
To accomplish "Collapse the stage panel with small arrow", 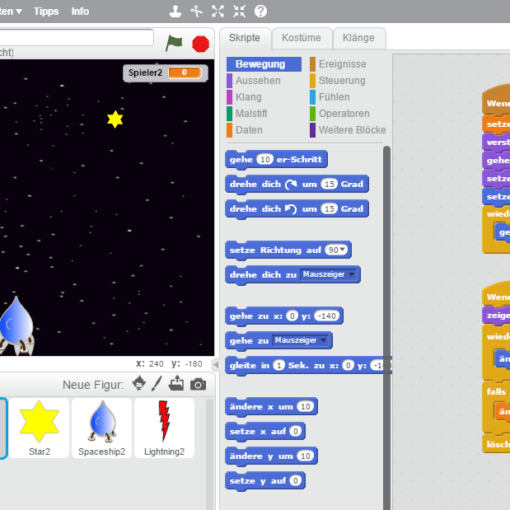I will (216, 365).
